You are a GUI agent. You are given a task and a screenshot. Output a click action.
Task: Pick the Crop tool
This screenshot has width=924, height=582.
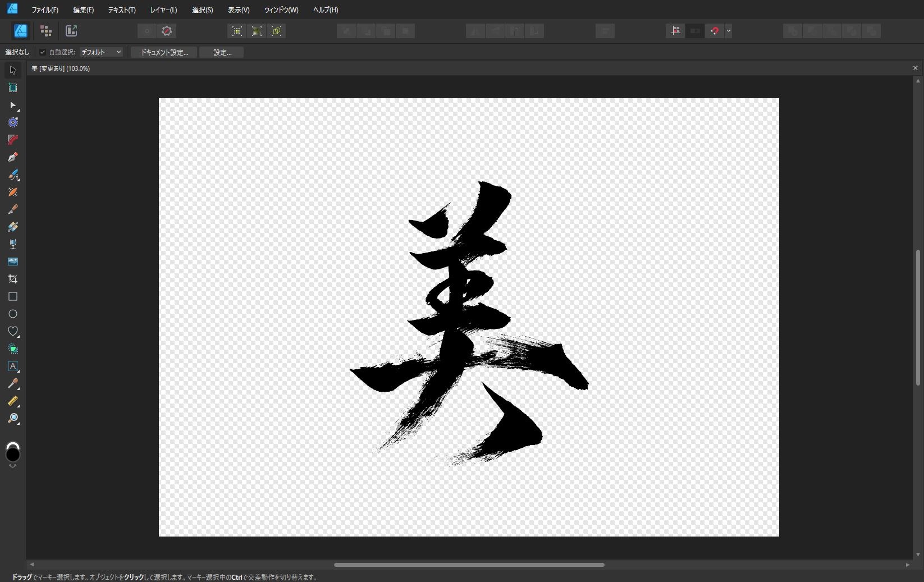12,279
